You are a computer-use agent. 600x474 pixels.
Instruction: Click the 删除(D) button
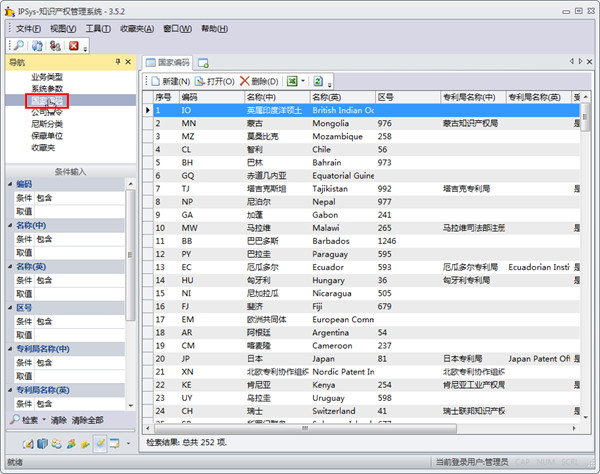[259, 81]
